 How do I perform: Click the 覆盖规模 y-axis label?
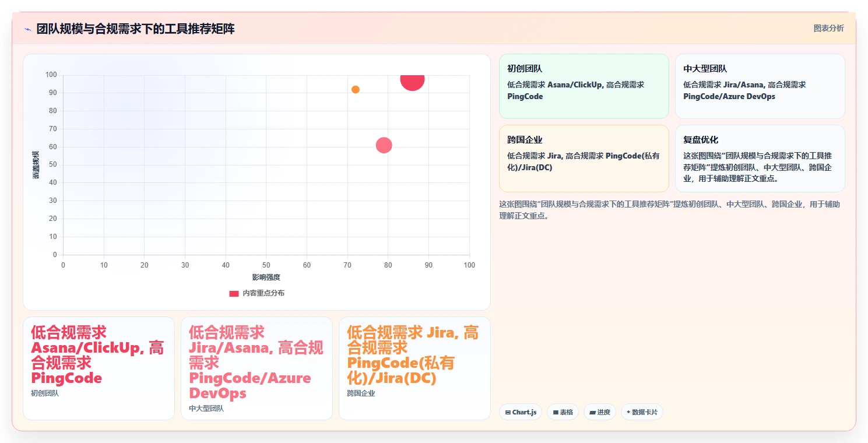36,164
